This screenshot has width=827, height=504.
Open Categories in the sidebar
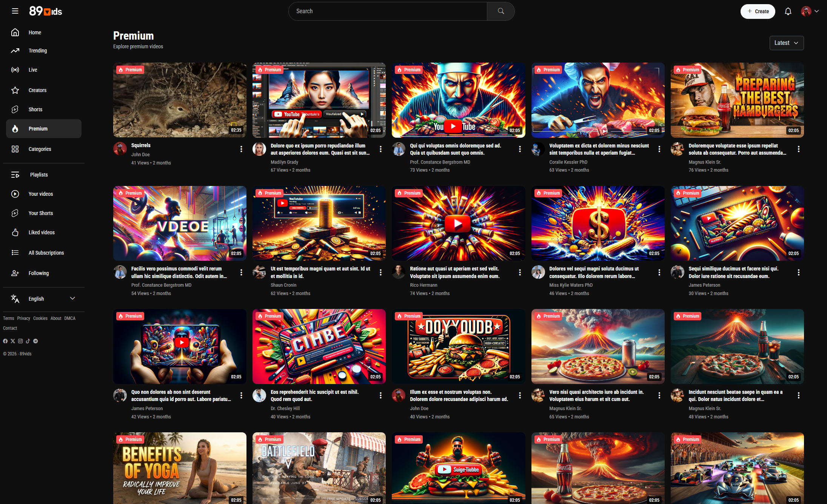click(x=40, y=149)
